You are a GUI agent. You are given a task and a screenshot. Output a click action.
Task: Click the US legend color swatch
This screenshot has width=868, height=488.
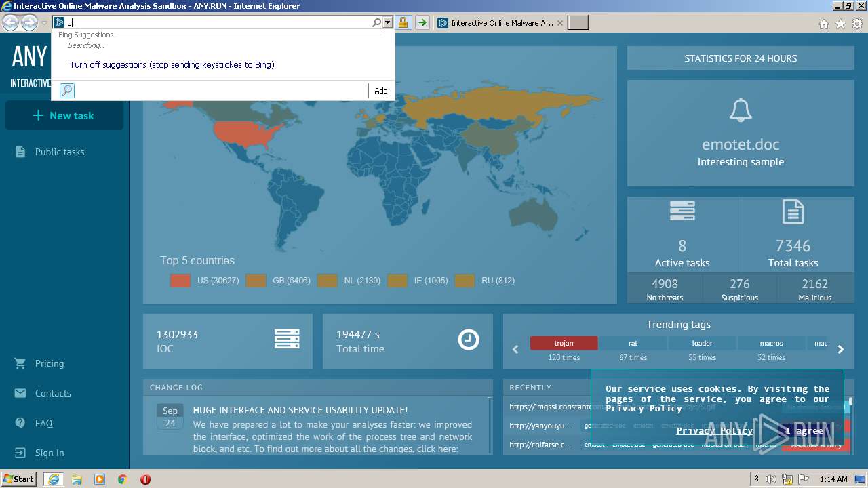coord(180,281)
